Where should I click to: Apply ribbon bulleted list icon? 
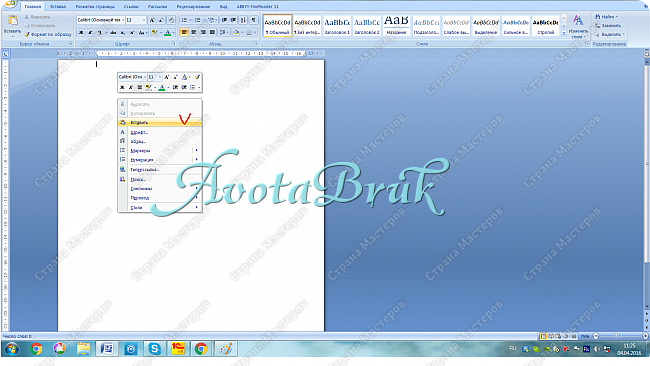[185, 20]
